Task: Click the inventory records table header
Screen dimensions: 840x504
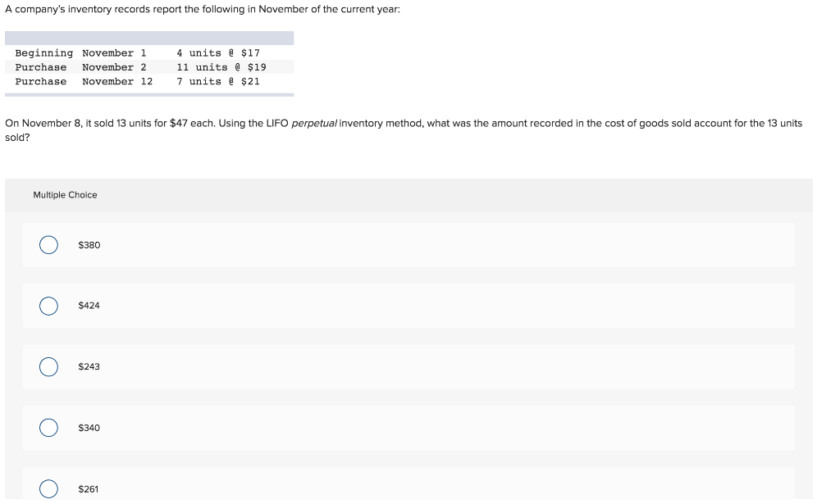Action: click(x=148, y=37)
